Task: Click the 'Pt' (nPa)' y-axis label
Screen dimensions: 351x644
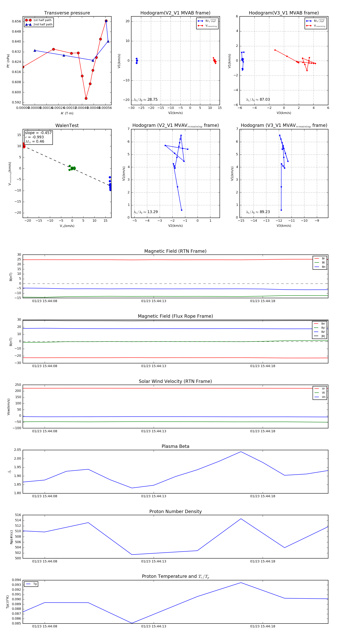Action: pos(8,61)
